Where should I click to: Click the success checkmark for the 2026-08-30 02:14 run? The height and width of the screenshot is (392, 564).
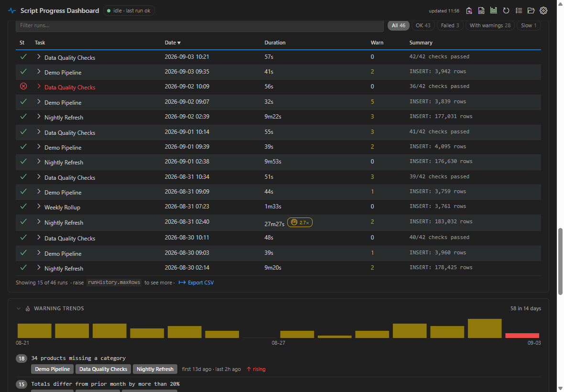(23, 268)
